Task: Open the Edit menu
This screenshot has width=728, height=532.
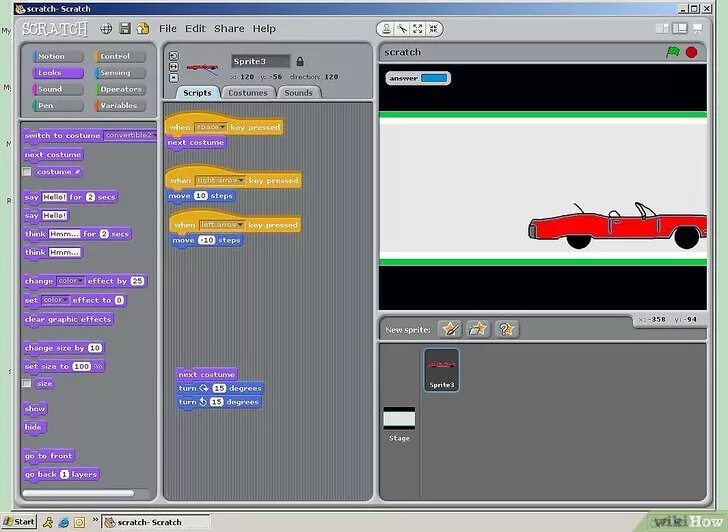Action: [x=195, y=29]
